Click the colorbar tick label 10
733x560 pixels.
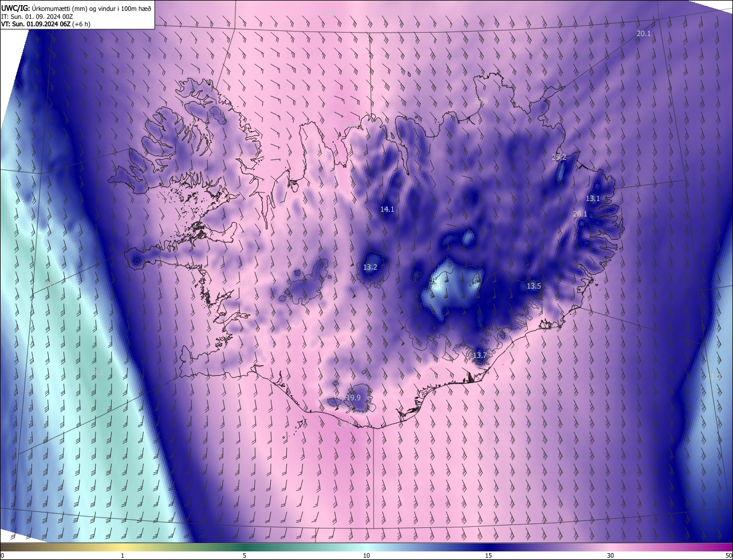[x=366, y=556]
